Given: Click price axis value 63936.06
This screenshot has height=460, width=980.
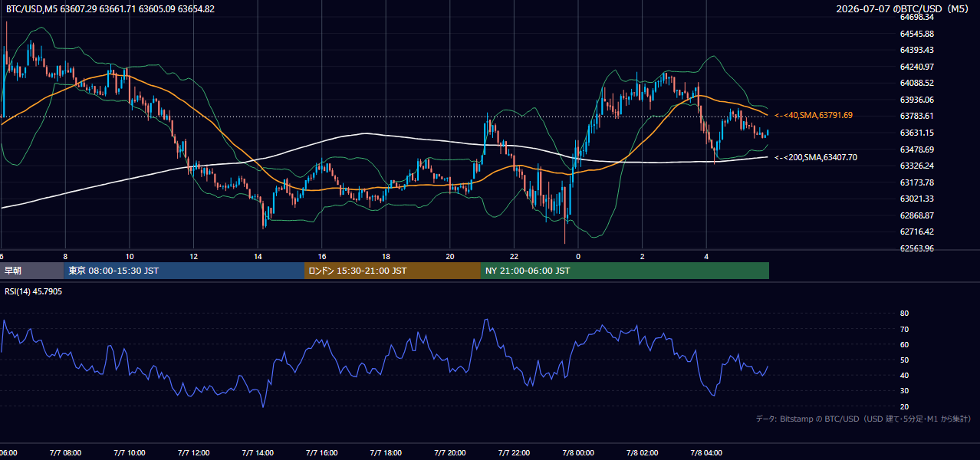Looking at the screenshot, I should tap(917, 100).
